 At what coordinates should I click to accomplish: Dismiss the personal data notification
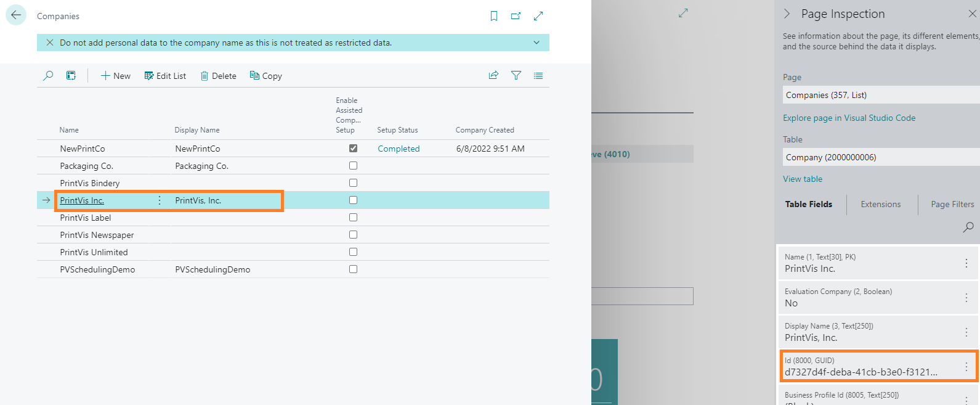pos(50,43)
